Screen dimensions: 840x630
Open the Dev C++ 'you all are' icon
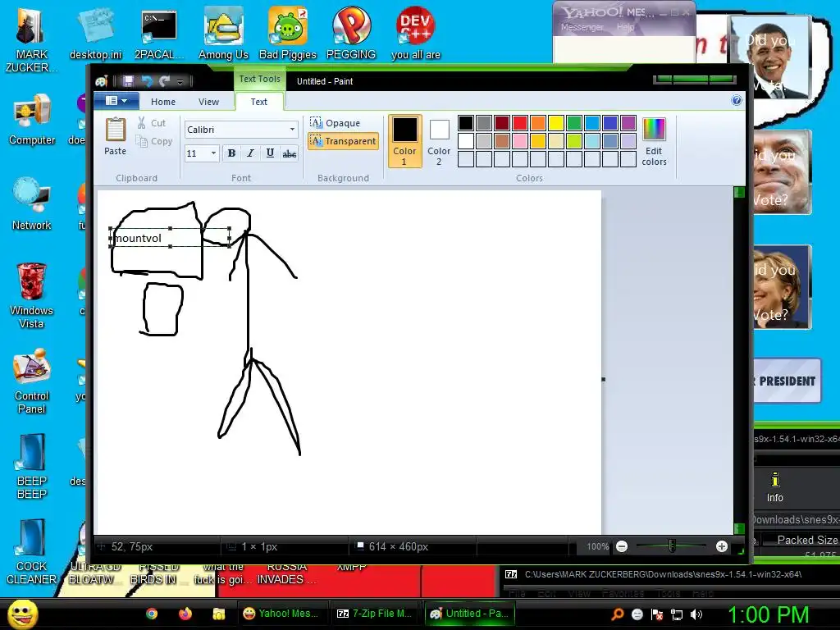[416, 33]
